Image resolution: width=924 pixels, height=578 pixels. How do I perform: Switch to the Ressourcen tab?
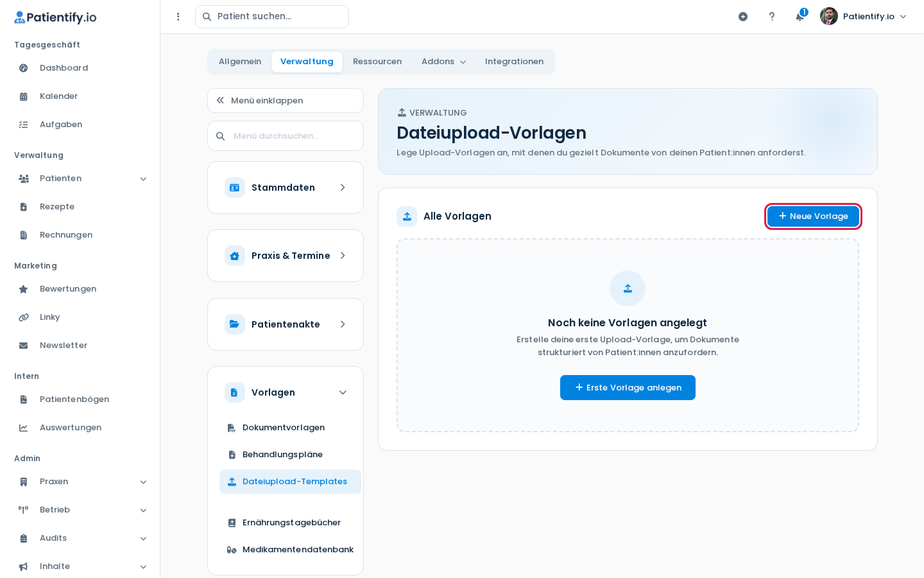(377, 62)
